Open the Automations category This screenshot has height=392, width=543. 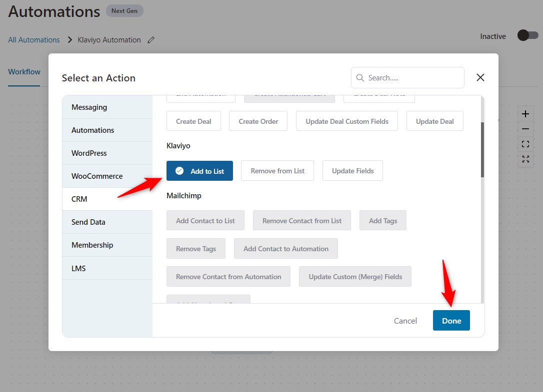[107, 130]
